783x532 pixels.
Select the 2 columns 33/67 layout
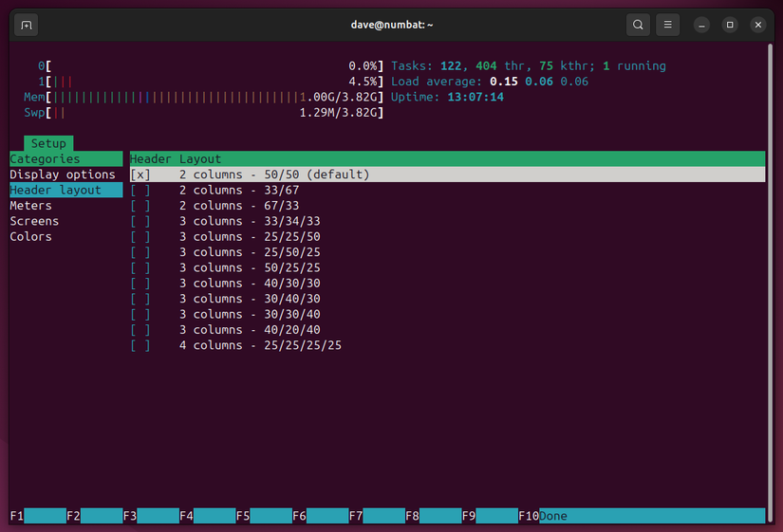tap(447, 191)
